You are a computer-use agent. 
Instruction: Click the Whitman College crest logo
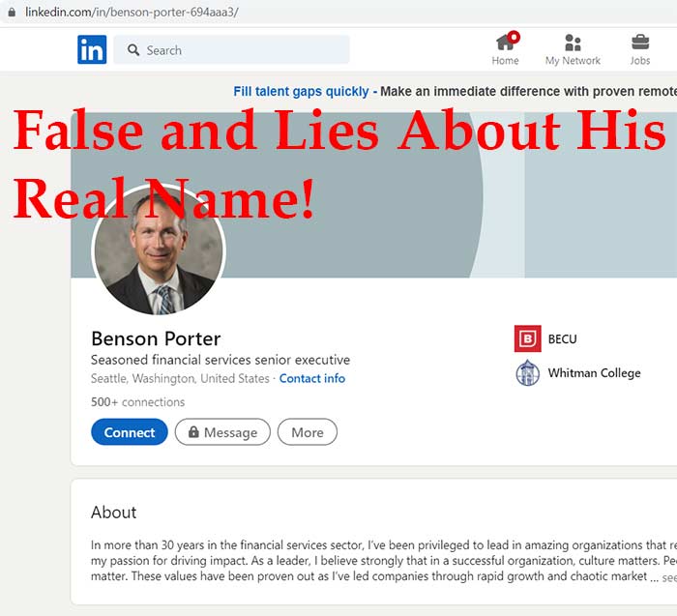point(527,373)
